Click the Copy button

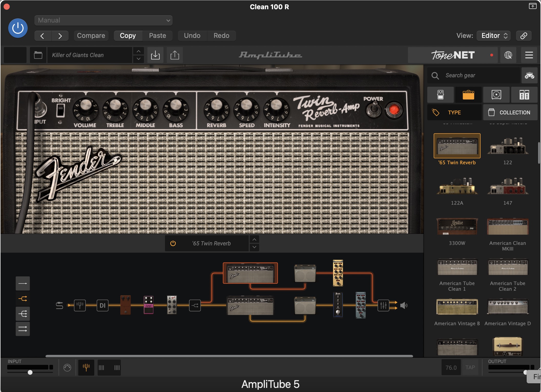[x=128, y=36]
